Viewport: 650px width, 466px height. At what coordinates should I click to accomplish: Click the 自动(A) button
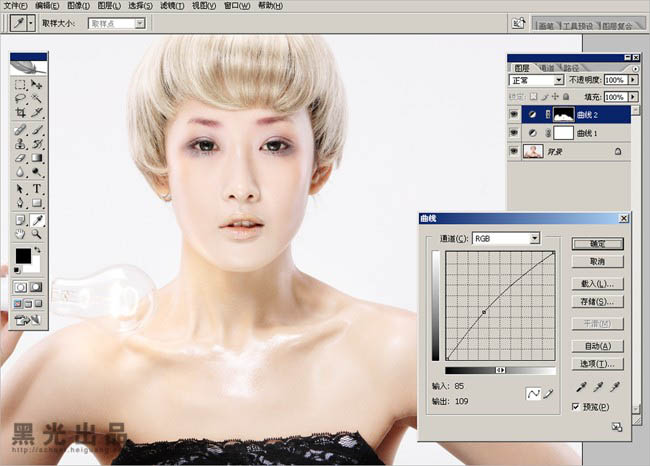coord(597,346)
